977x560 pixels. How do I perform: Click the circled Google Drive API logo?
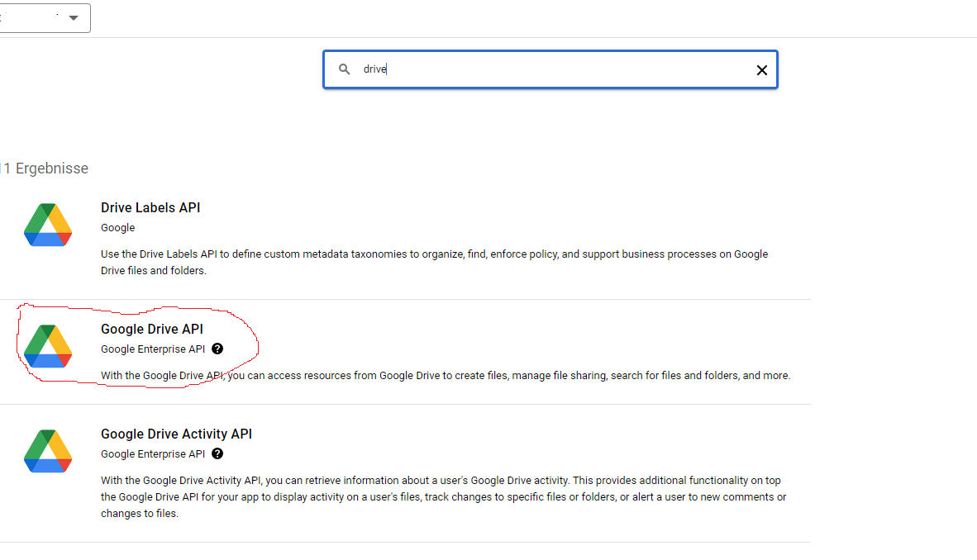point(48,346)
